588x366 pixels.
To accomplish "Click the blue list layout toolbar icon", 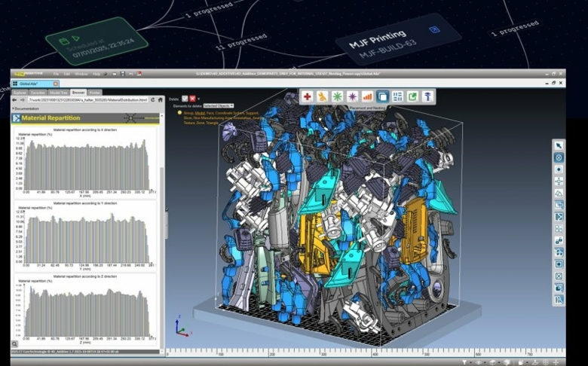I will point(397,96).
